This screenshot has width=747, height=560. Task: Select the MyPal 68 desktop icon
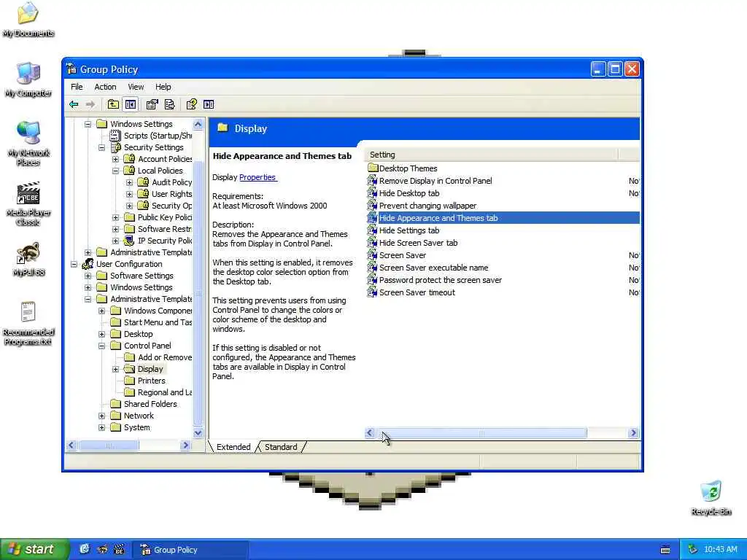click(x=28, y=259)
